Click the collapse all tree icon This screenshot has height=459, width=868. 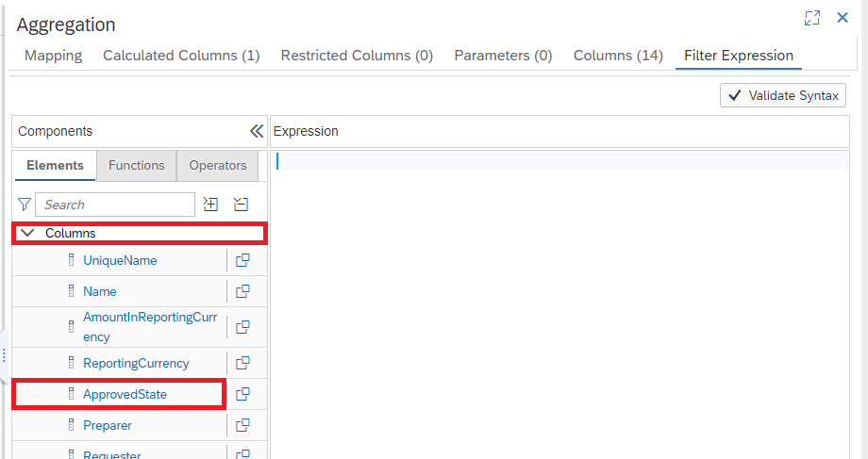tap(241, 205)
